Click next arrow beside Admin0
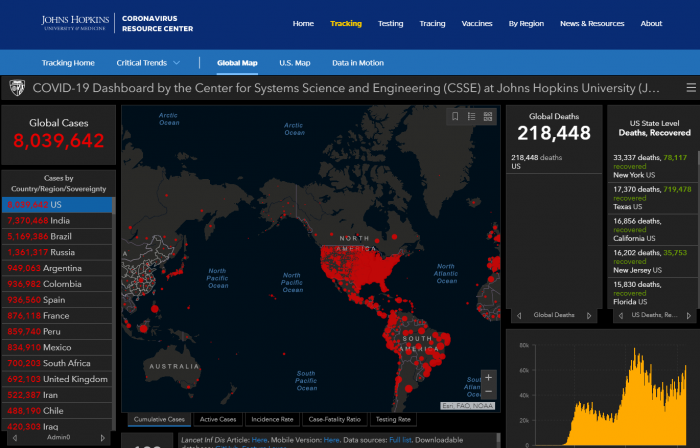 [103, 438]
